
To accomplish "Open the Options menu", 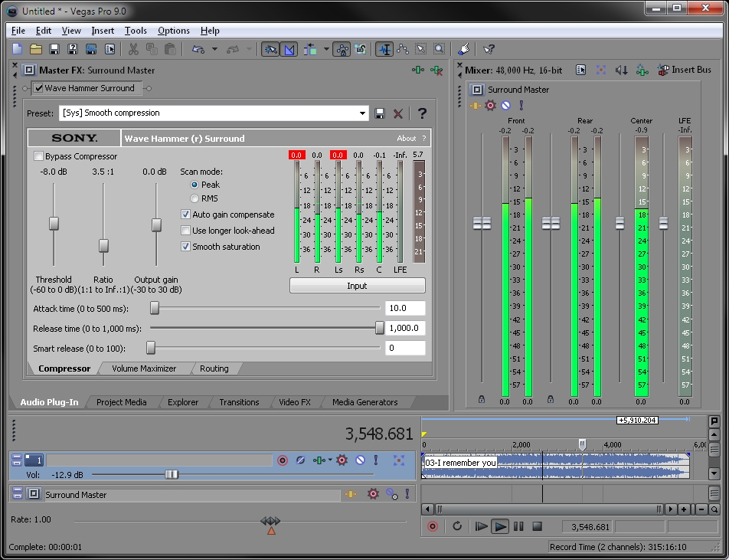I will (x=173, y=31).
